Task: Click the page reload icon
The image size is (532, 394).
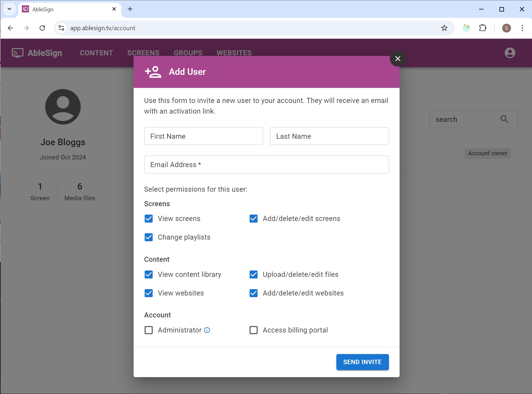Action: 43,28
